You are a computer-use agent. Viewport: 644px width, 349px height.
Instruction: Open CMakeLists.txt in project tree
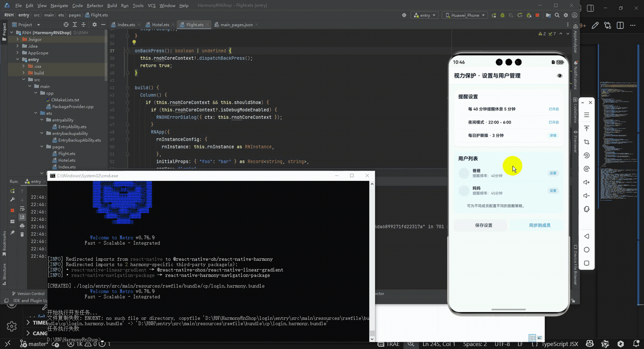pos(65,100)
